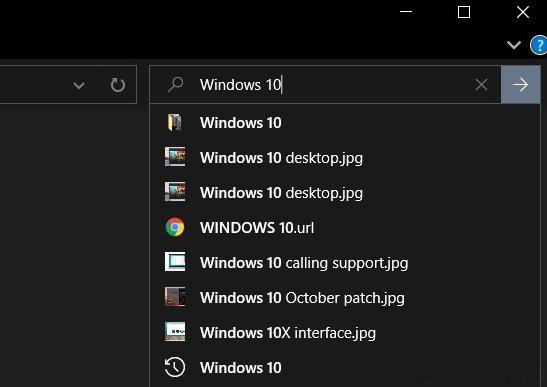This screenshot has width=547, height=387.
Task: Select the Windows 10 search history entry
Action: point(345,367)
